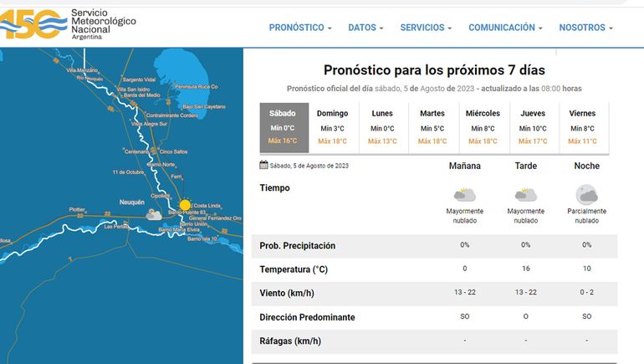Select the Jueves forecast tab
Screen dimensions: 644x364
(533, 128)
